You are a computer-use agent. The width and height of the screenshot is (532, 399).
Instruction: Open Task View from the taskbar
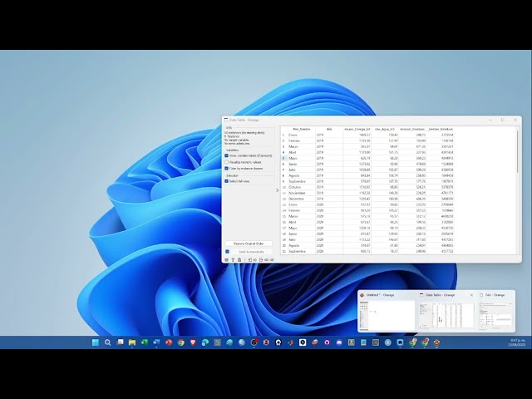(120, 342)
